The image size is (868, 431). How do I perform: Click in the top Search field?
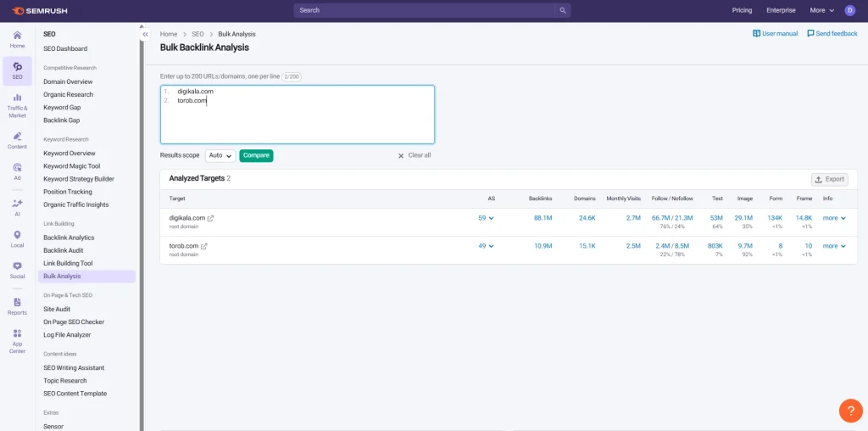click(424, 10)
